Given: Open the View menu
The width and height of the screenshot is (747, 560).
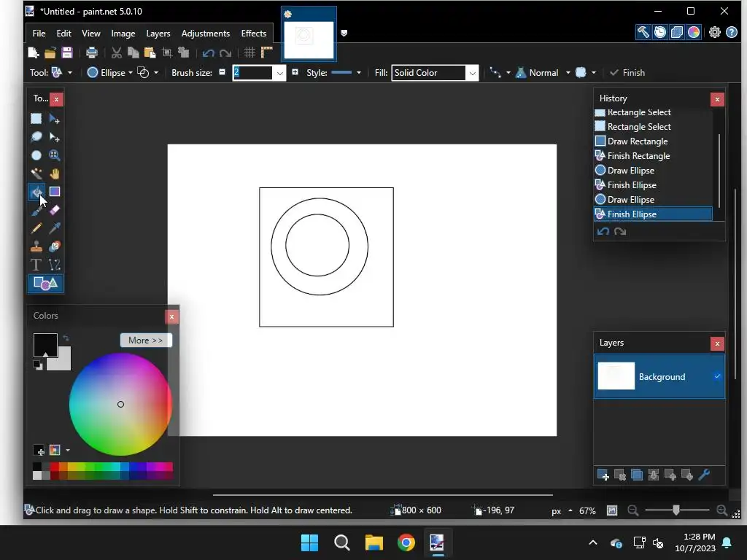Looking at the screenshot, I should pyautogui.click(x=91, y=34).
